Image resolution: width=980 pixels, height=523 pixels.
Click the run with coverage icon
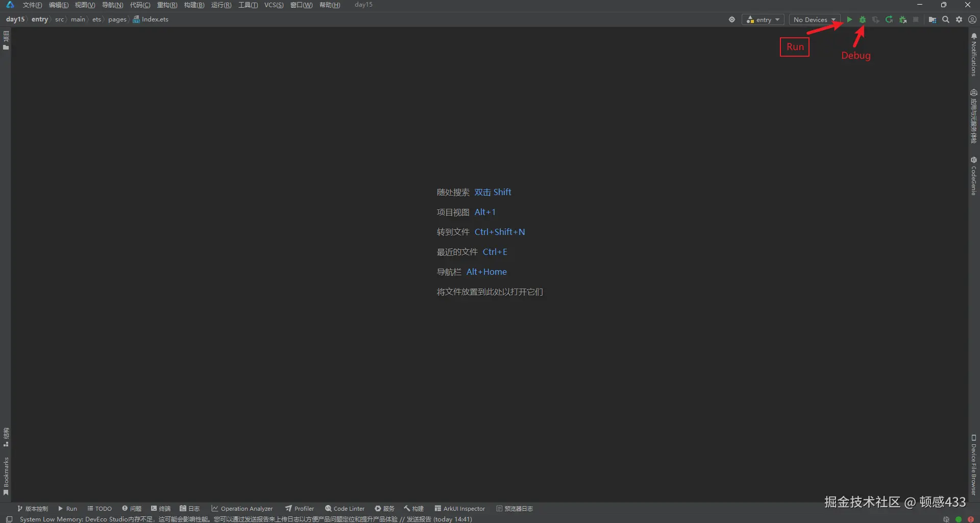pyautogui.click(x=876, y=19)
